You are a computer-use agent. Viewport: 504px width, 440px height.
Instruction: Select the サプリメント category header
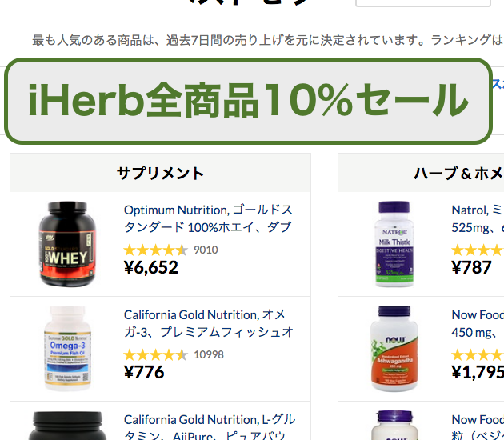[160, 174]
